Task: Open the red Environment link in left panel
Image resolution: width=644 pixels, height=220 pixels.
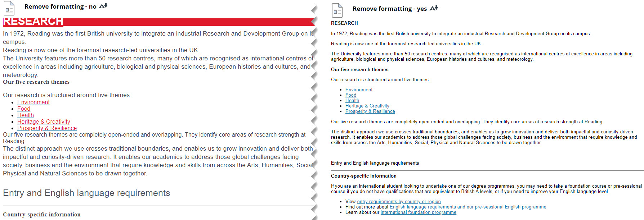Action: [x=33, y=102]
